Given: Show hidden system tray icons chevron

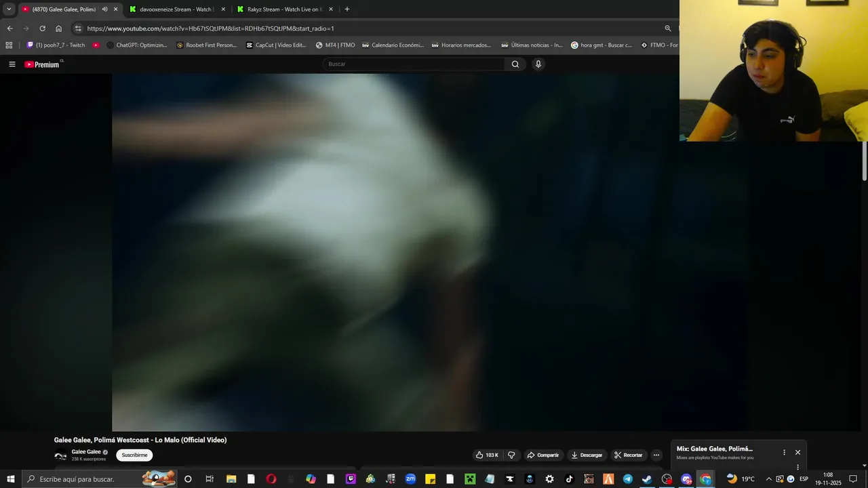Looking at the screenshot, I should 768,479.
